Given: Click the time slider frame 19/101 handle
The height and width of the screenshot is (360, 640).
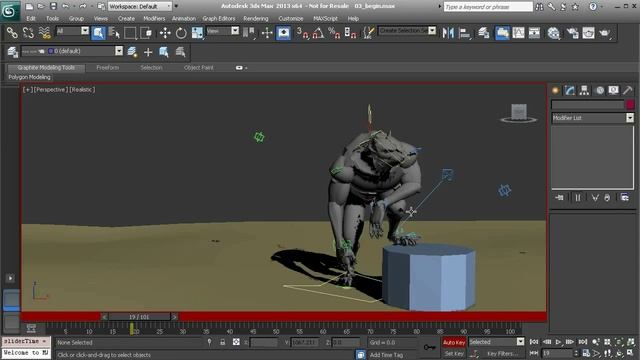Looking at the screenshot, I should coord(139,317).
